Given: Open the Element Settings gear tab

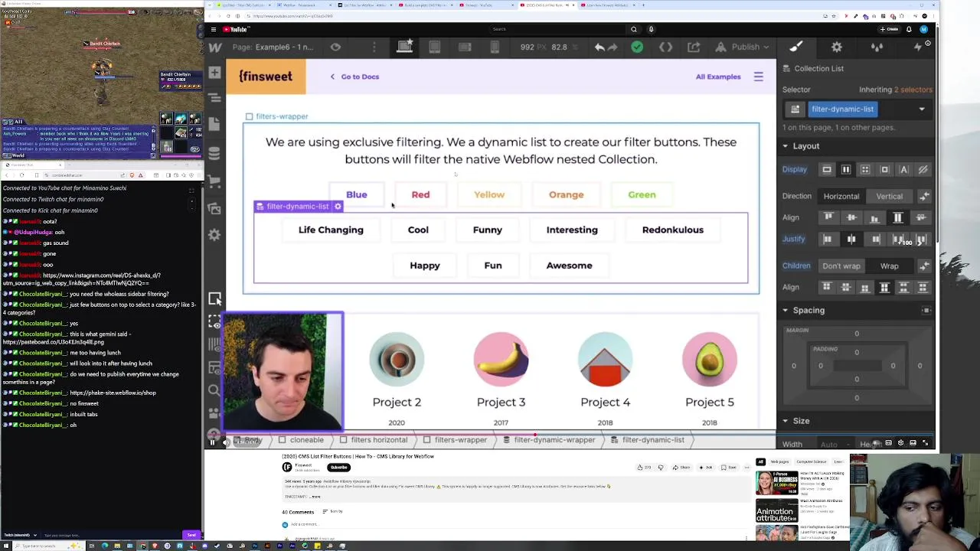Looking at the screenshot, I should (837, 47).
